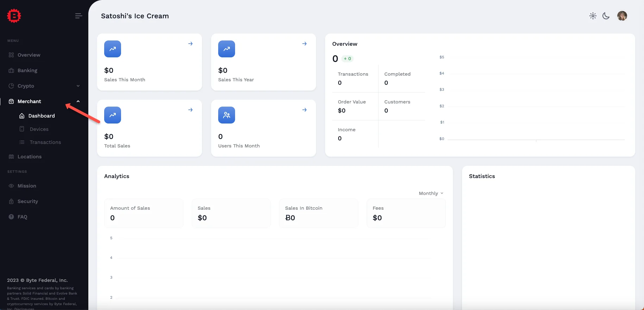The height and width of the screenshot is (310, 644).
Task: Click the Crypto pie chart icon
Action: click(11, 86)
